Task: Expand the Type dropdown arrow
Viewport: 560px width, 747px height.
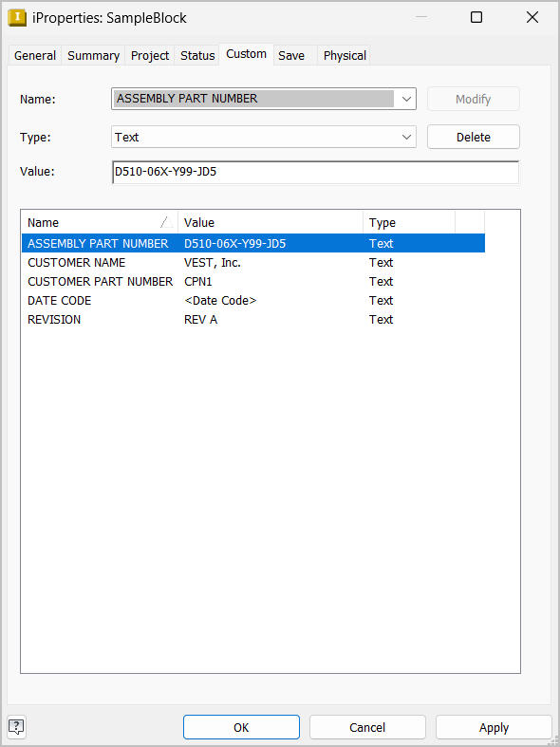Action: pyautogui.click(x=406, y=138)
